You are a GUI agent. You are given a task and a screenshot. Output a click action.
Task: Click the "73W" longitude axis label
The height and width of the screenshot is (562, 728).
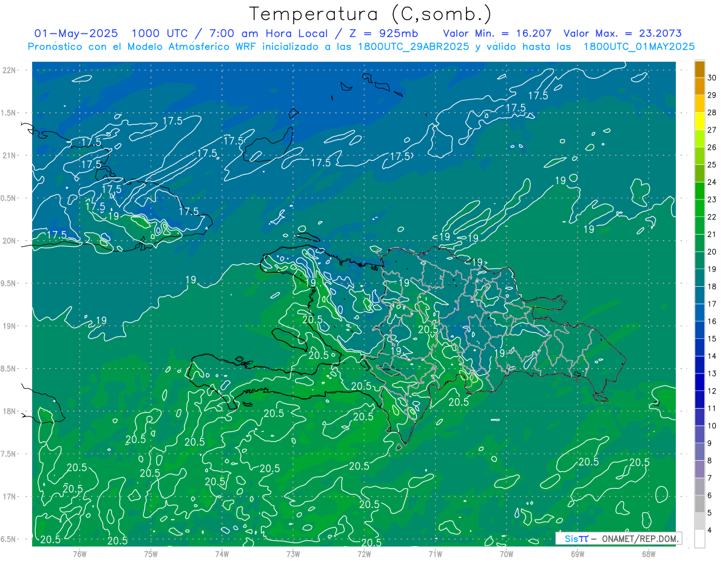click(x=293, y=554)
